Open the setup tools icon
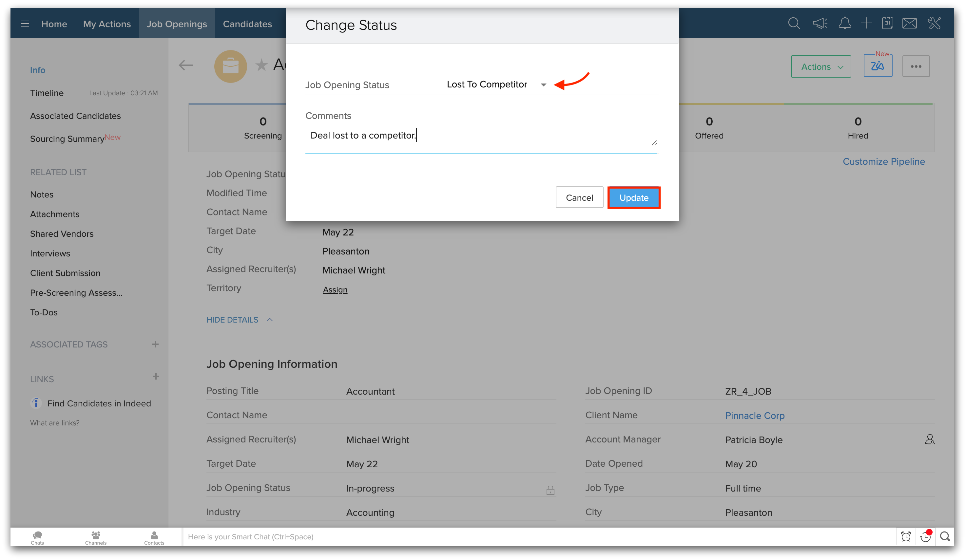 934,23
